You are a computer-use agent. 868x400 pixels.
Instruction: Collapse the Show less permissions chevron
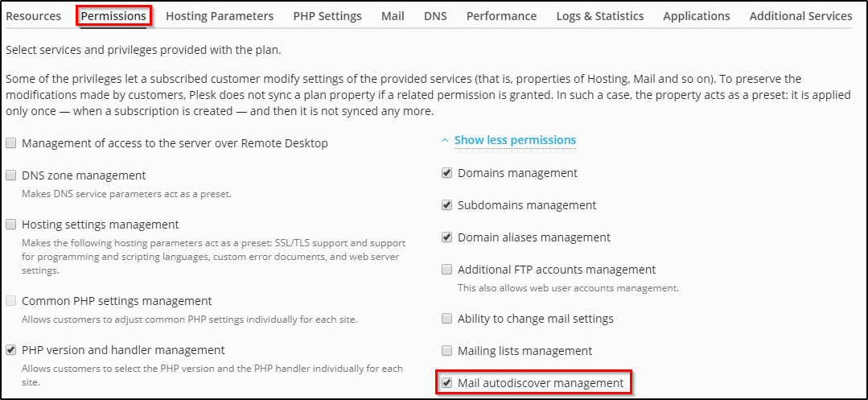pos(445,140)
